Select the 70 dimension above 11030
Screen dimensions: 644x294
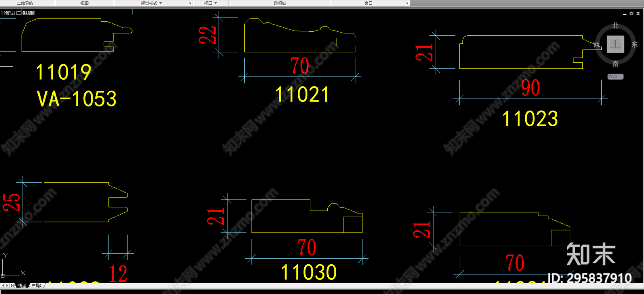point(307,247)
